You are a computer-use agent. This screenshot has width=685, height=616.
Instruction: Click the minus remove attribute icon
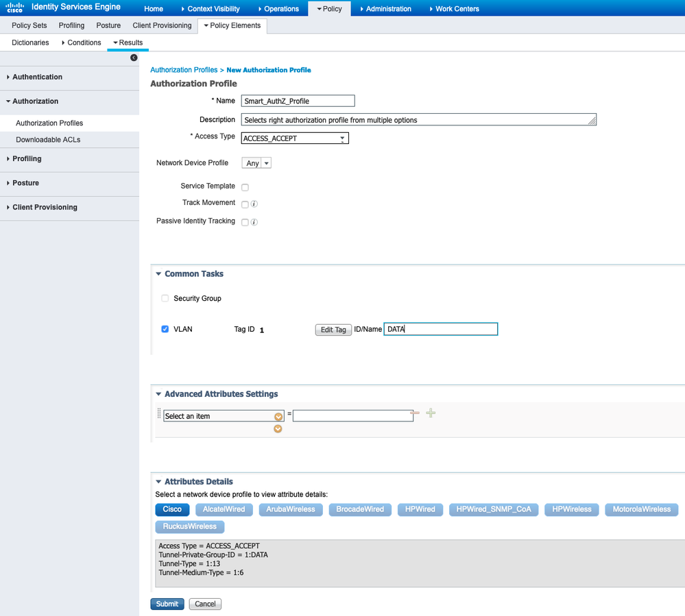coord(415,412)
